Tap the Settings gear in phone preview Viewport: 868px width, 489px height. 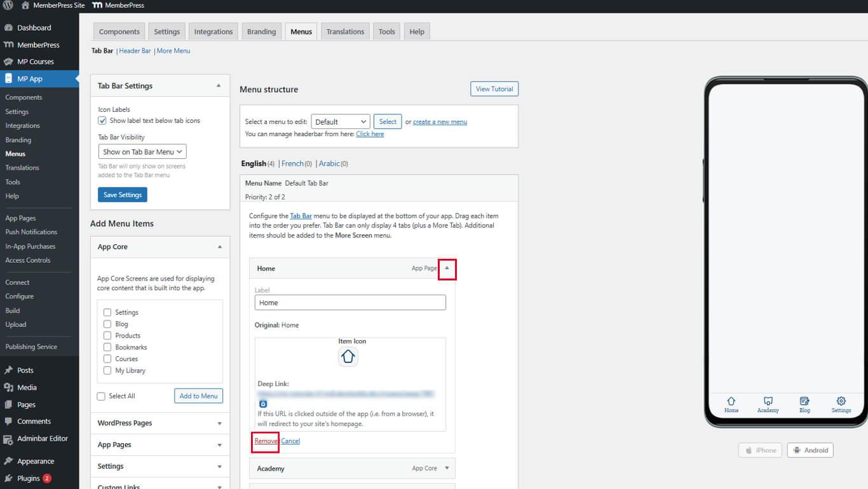841,401
